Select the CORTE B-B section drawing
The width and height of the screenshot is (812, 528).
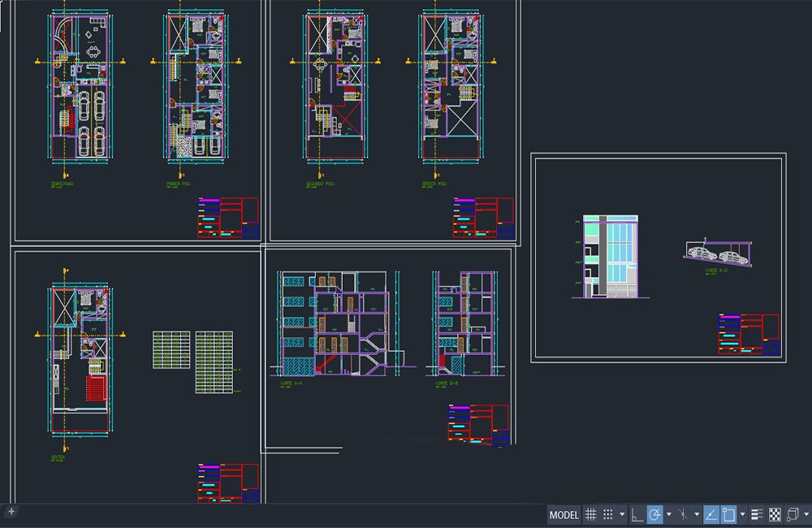coord(465,322)
